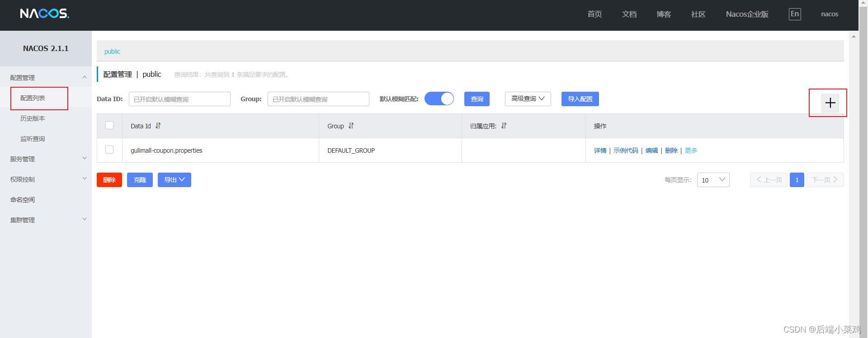Sort by 归属应用 column arrows
Viewport: 868px width, 338px height.
[x=504, y=126]
